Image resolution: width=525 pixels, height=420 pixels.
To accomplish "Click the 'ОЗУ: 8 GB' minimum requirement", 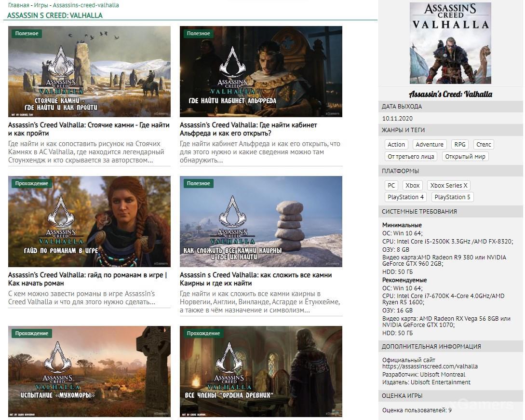I will tap(396, 249).
